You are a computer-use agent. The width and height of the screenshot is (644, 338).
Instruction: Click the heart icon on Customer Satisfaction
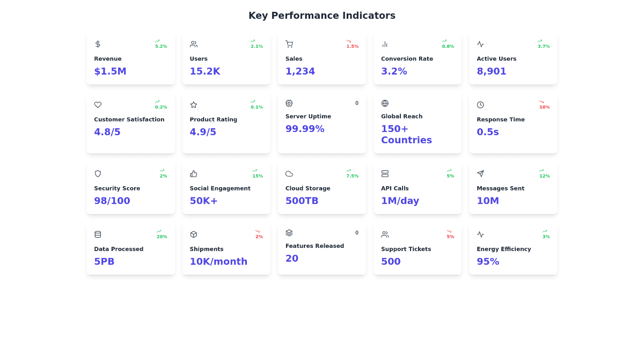98,105
